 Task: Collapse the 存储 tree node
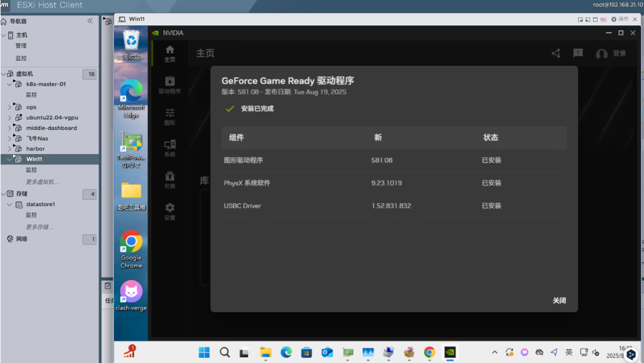coord(3,194)
